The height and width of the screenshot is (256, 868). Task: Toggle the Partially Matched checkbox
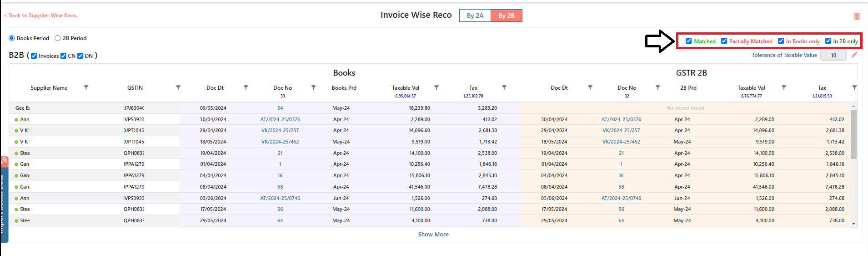(724, 41)
